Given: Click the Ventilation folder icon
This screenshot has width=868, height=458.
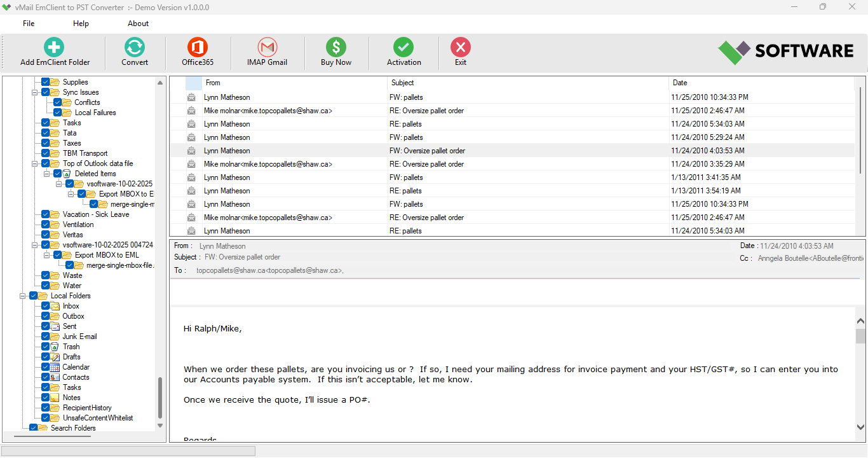Looking at the screenshot, I should coord(55,225).
